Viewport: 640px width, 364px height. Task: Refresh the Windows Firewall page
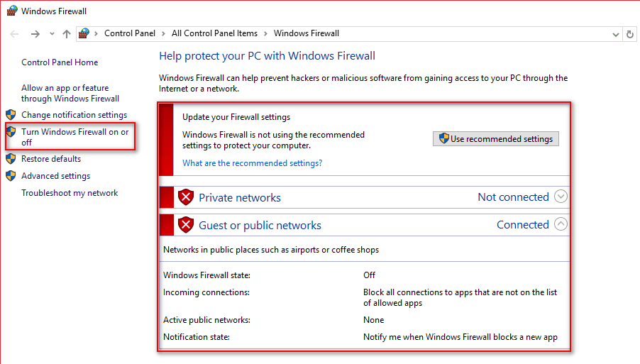630,34
